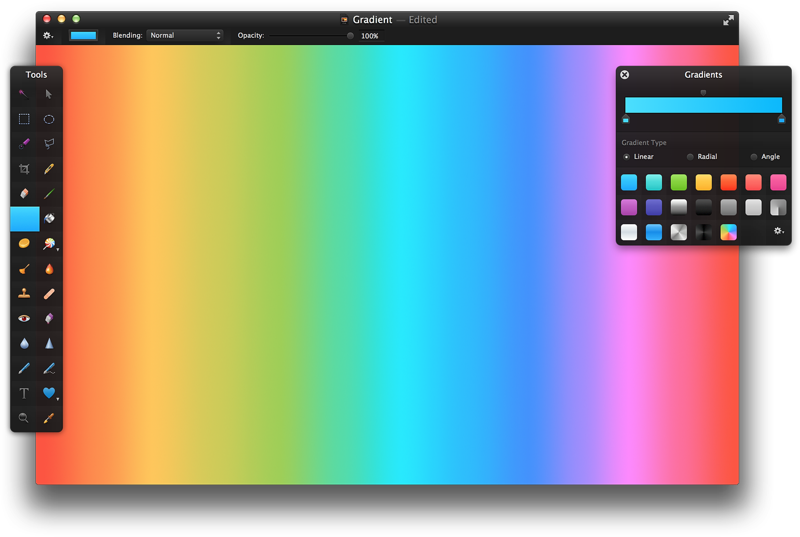The image size is (800, 537).
Task: Select the Eyedropper tool
Action: (49, 418)
